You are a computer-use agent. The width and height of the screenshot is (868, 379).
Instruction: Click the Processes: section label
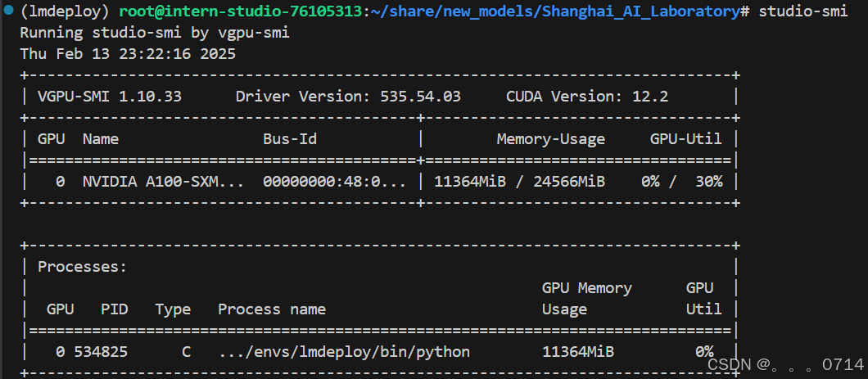pyautogui.click(x=83, y=267)
